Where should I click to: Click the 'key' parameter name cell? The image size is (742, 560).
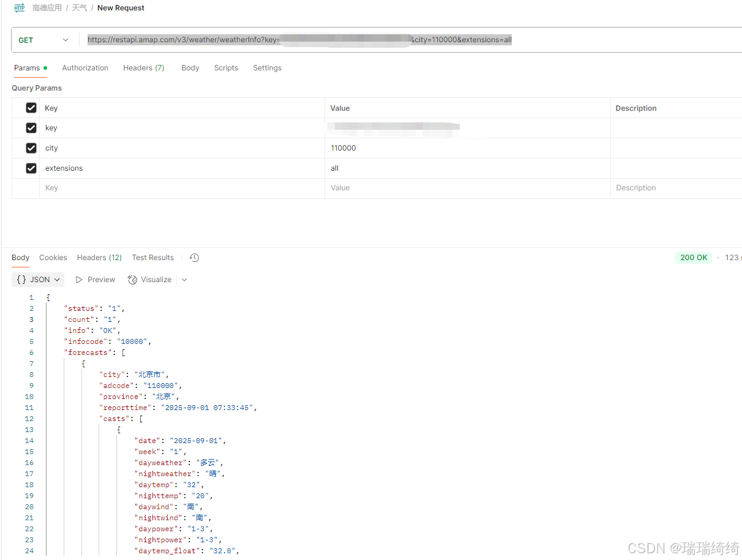[x=182, y=128]
